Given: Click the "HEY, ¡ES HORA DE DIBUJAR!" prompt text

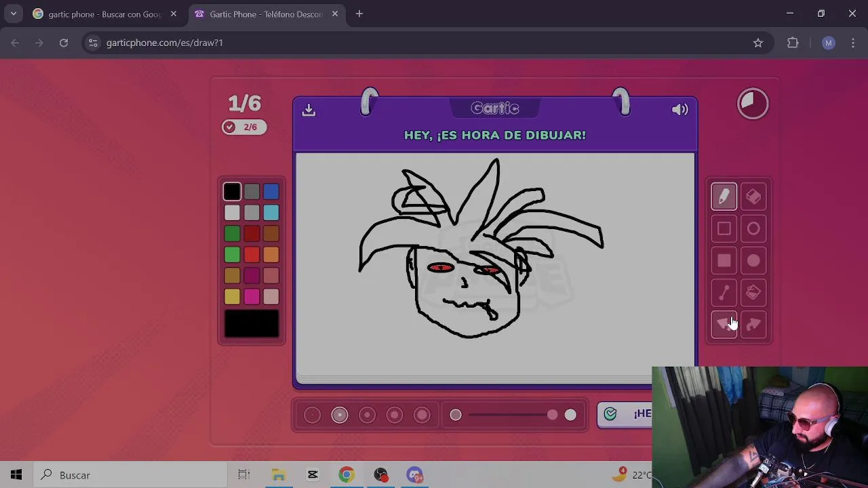Looking at the screenshot, I should coord(495,135).
